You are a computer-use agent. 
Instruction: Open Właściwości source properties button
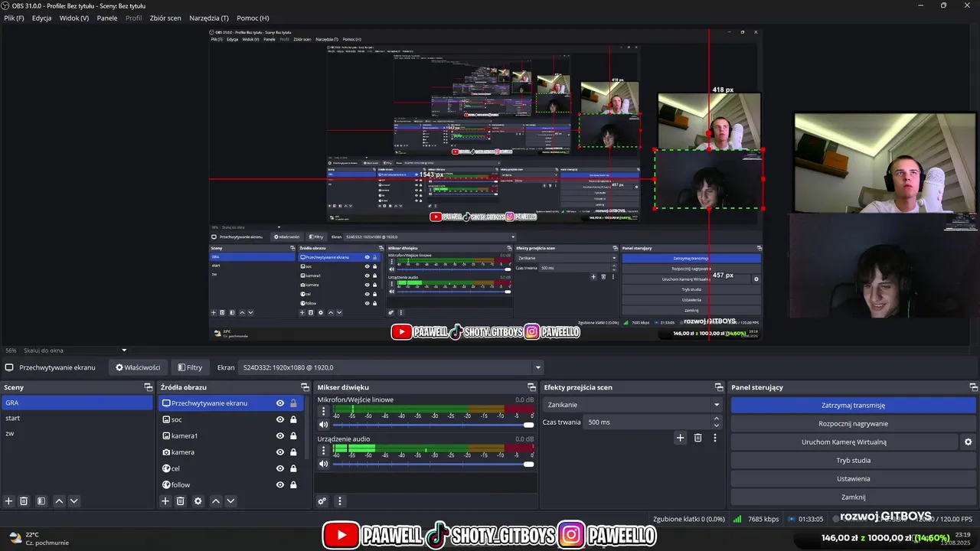138,367
